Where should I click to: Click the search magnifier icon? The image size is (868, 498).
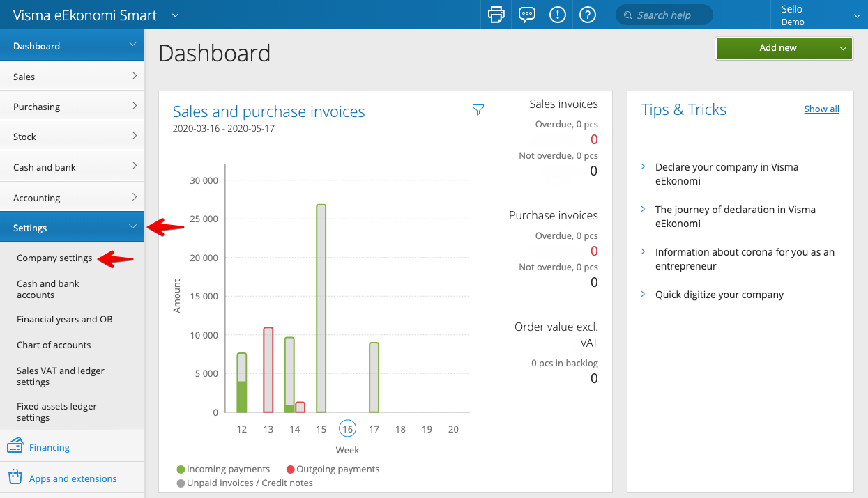point(627,15)
